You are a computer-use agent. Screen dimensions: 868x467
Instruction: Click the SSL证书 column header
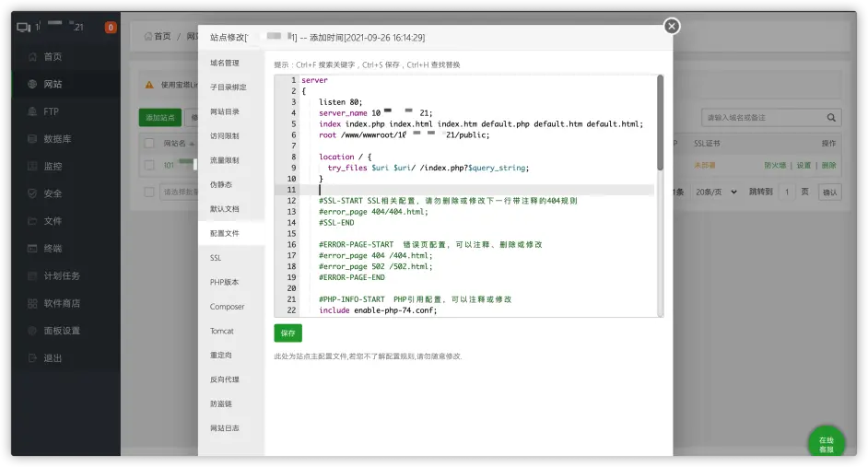tap(707, 144)
